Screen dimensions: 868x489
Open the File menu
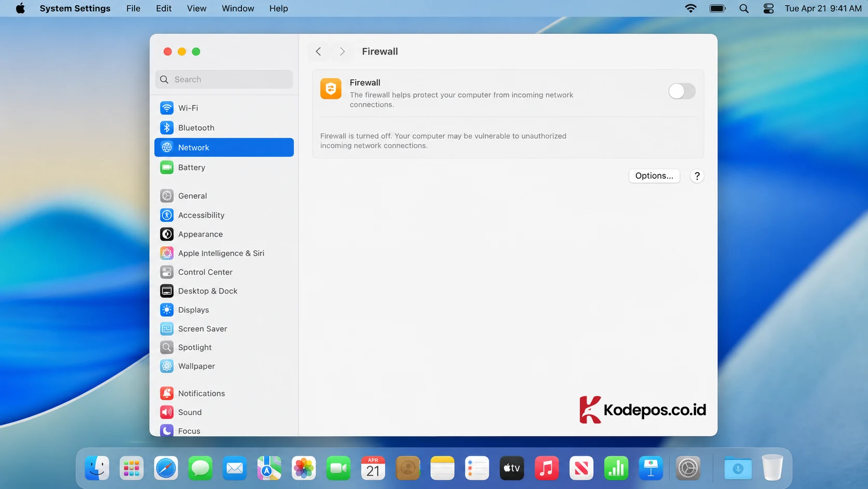133,8
